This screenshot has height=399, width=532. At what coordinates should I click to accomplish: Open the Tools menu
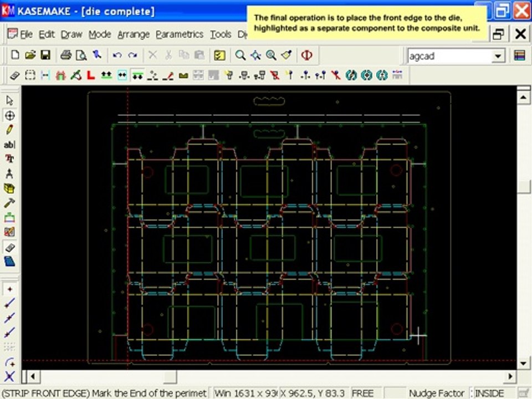click(221, 34)
